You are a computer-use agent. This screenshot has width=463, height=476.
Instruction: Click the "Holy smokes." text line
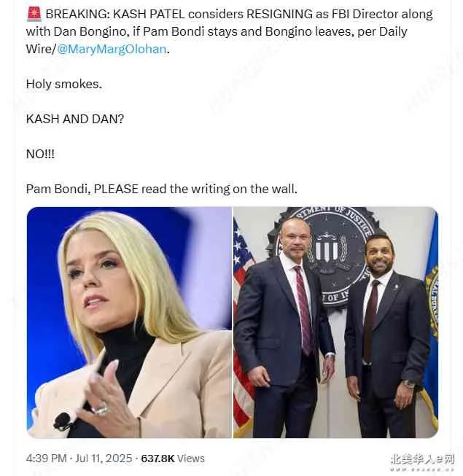coord(64,84)
